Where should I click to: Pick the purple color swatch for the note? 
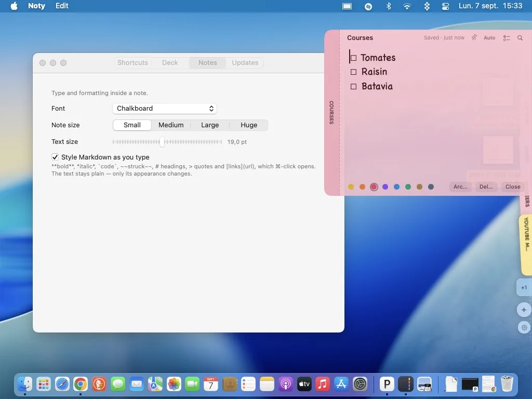[385, 187]
